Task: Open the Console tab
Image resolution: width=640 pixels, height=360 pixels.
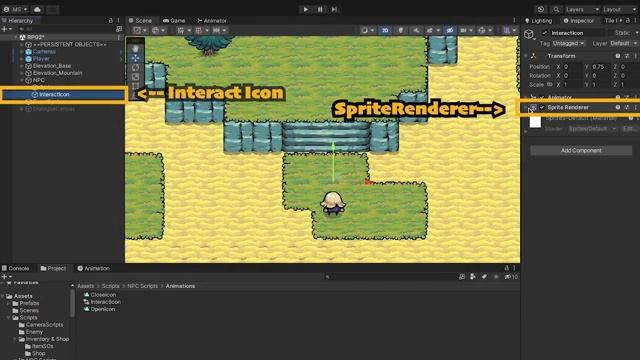Action: (16, 268)
